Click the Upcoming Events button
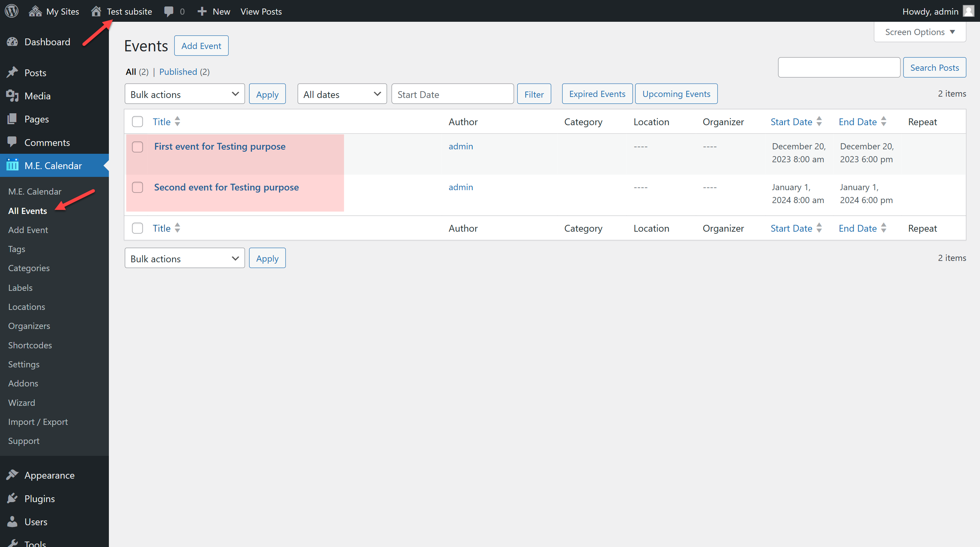The image size is (980, 547). (x=676, y=93)
